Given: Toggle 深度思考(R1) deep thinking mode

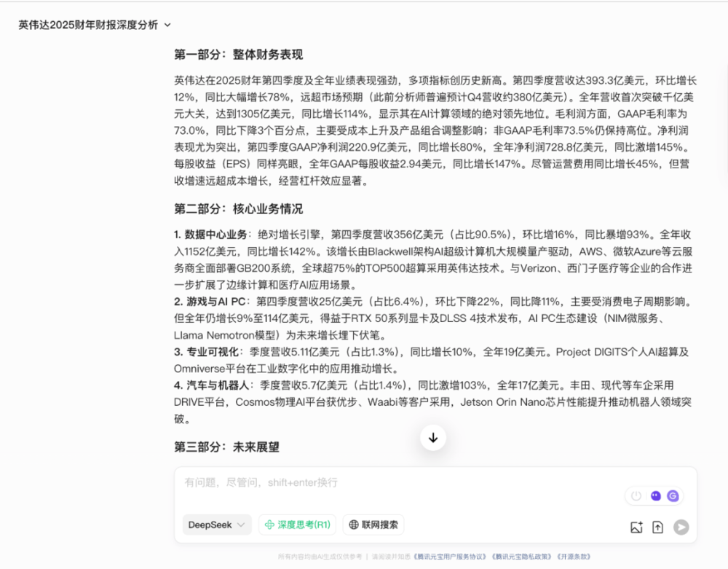Looking at the screenshot, I should (x=298, y=525).
